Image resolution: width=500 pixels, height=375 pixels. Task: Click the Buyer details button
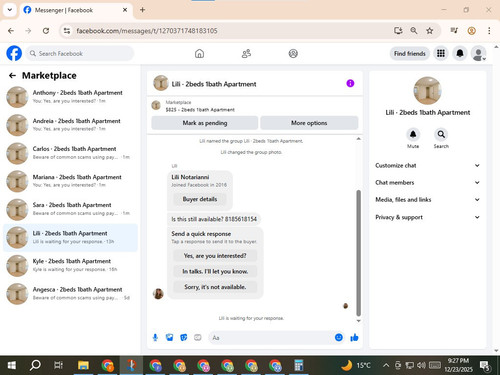pyautogui.click(x=200, y=199)
